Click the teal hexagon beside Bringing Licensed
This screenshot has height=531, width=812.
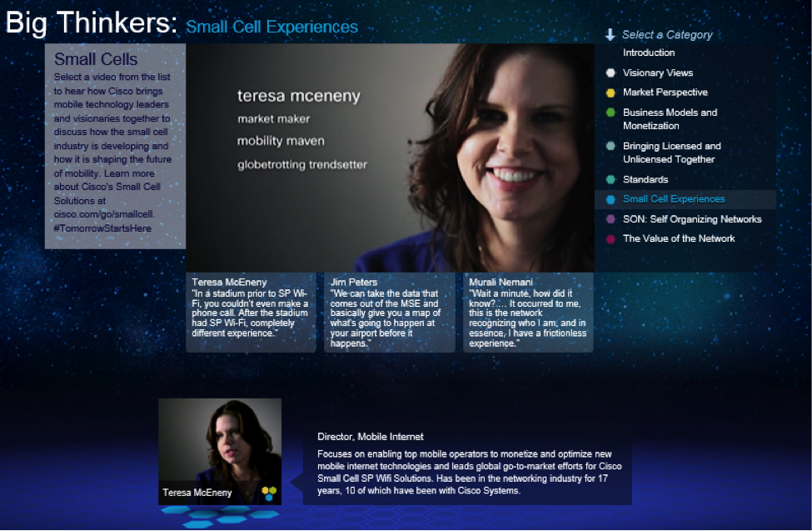coord(610,147)
